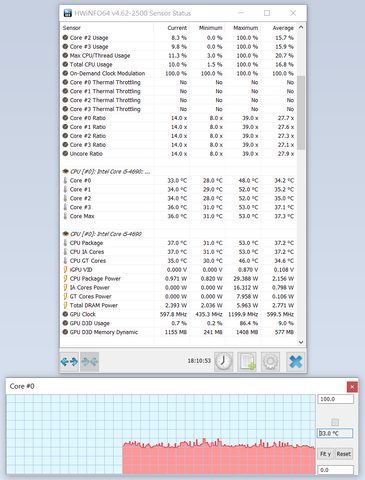
Task: Click the 1199.9 MHz maximum GPU clock value
Action: tap(243, 314)
